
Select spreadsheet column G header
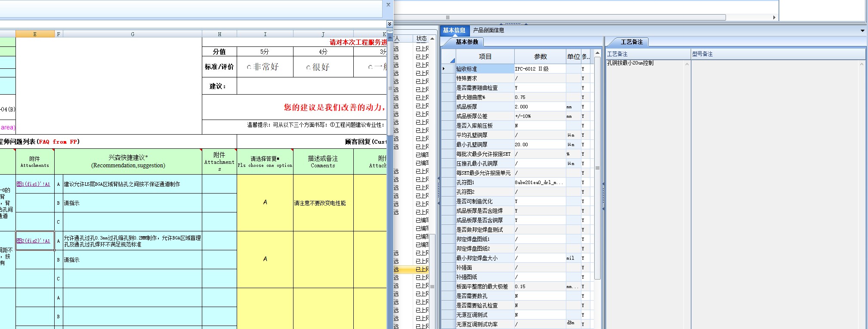coord(133,34)
